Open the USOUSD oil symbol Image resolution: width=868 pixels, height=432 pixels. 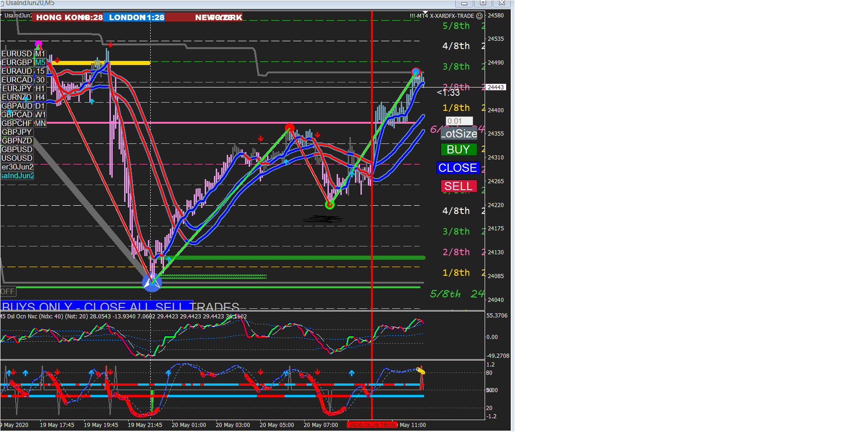click(x=17, y=158)
